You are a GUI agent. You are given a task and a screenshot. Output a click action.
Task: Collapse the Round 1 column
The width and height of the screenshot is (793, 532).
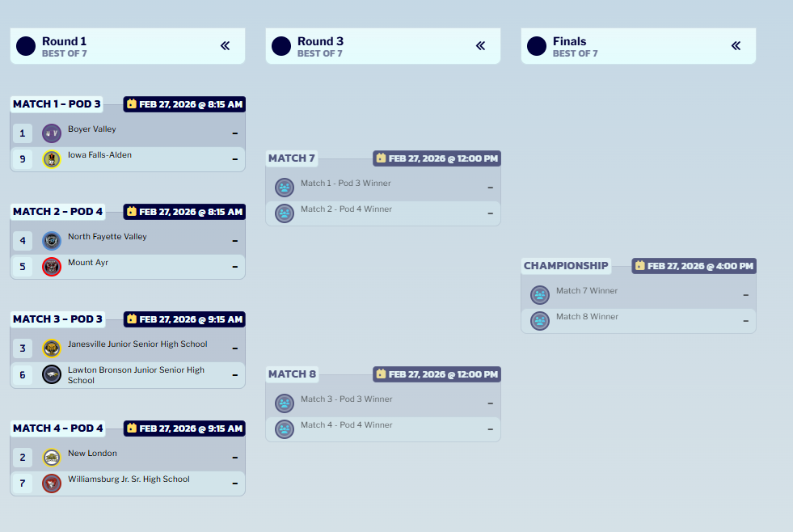coord(224,46)
